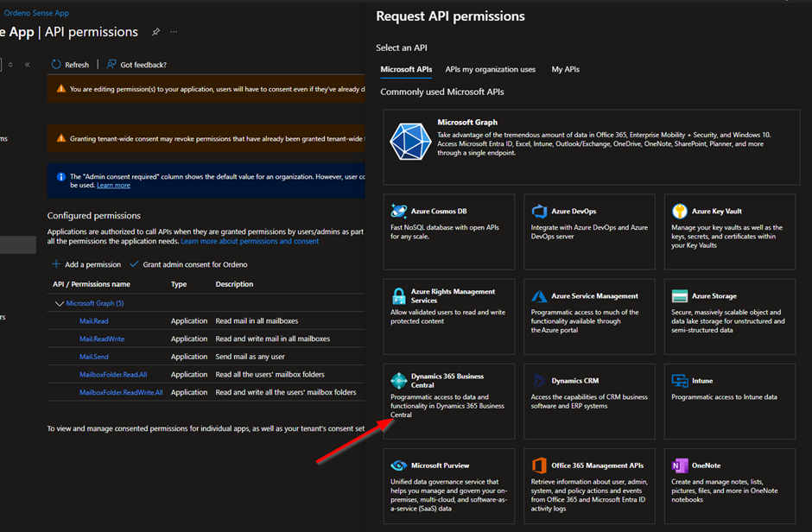Open the Microsoft Graph (5) link
Viewport: 812px width, 532px height.
(95, 303)
